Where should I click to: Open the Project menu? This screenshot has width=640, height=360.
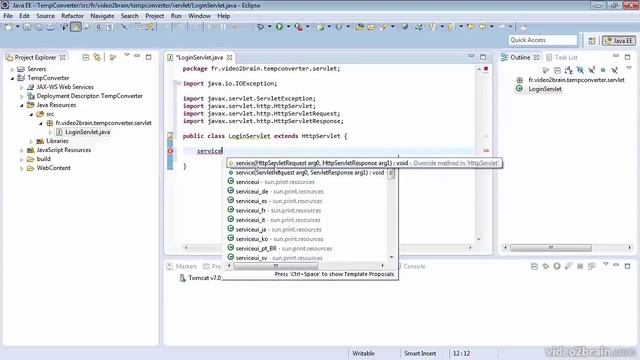click(154, 16)
